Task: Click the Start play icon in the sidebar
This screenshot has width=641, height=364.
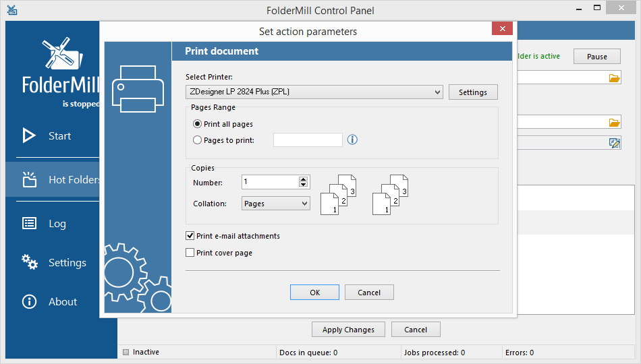Action: 29,135
